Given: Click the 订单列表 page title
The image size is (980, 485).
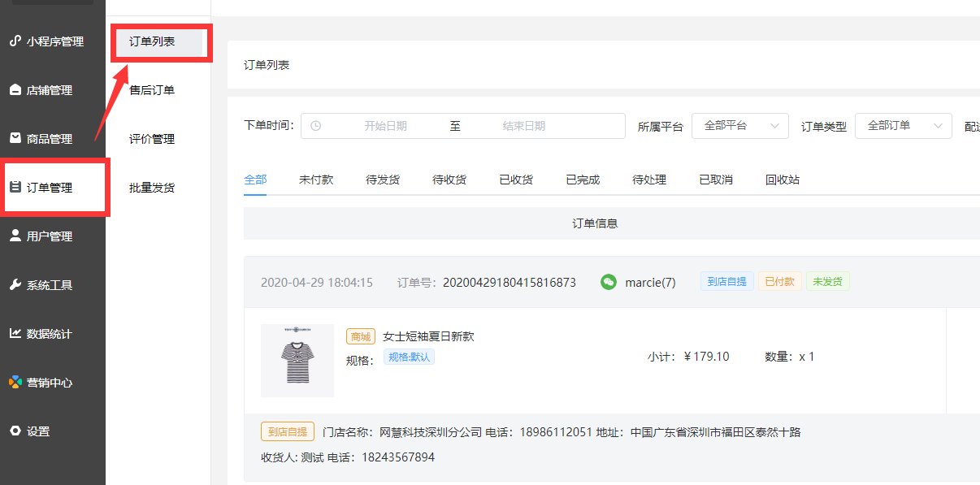Looking at the screenshot, I should [267, 65].
